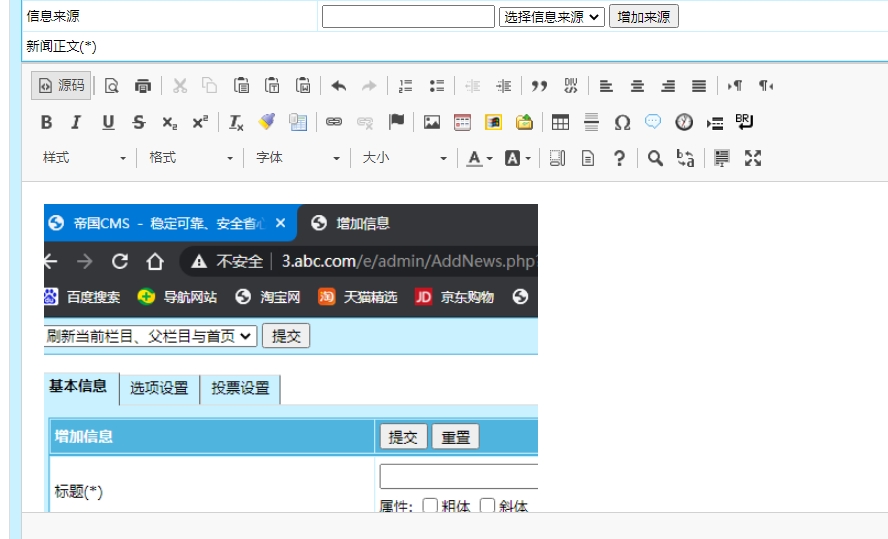
Task: Open find with the magnifier icon
Action: pyautogui.click(x=655, y=158)
